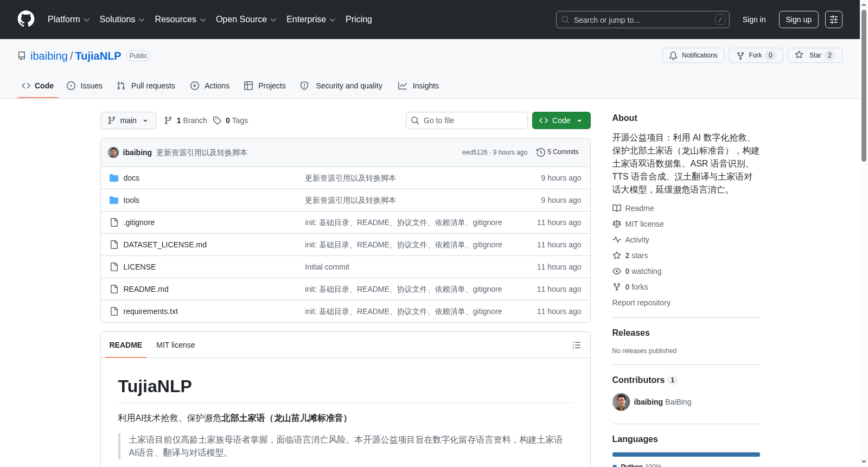Switch to the Insights tab
This screenshot has height=467, width=868.
pos(418,86)
